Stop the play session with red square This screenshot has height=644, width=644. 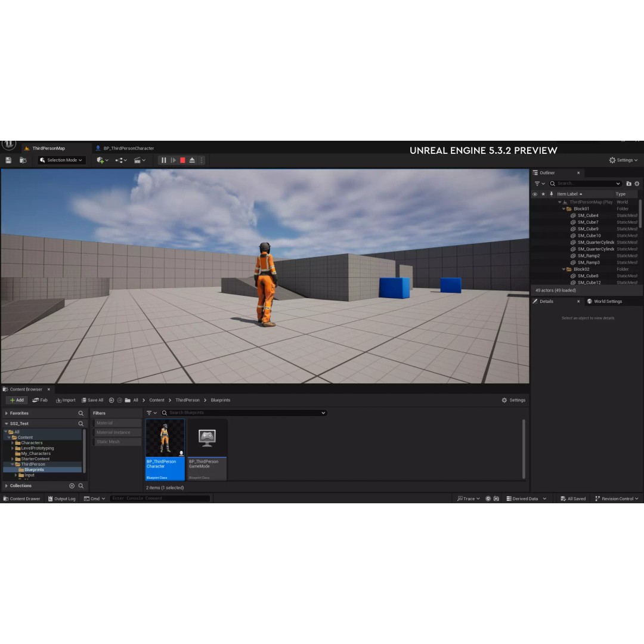pyautogui.click(x=183, y=160)
